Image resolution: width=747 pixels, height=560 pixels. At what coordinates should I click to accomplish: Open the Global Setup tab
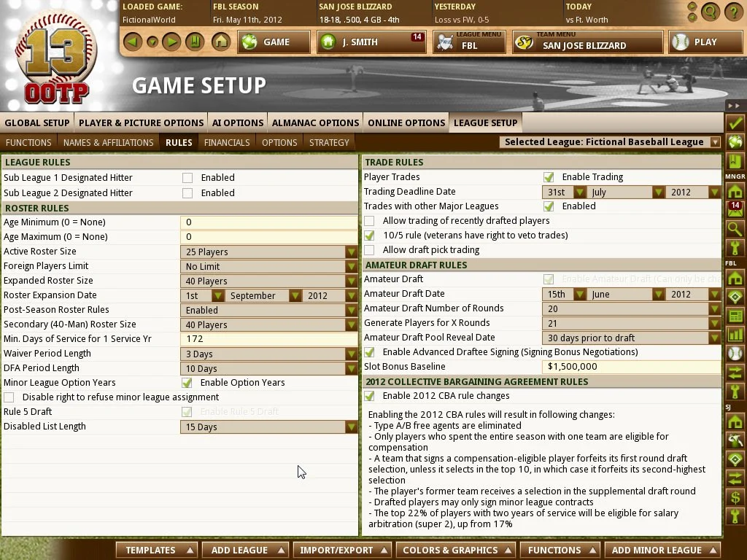(37, 122)
